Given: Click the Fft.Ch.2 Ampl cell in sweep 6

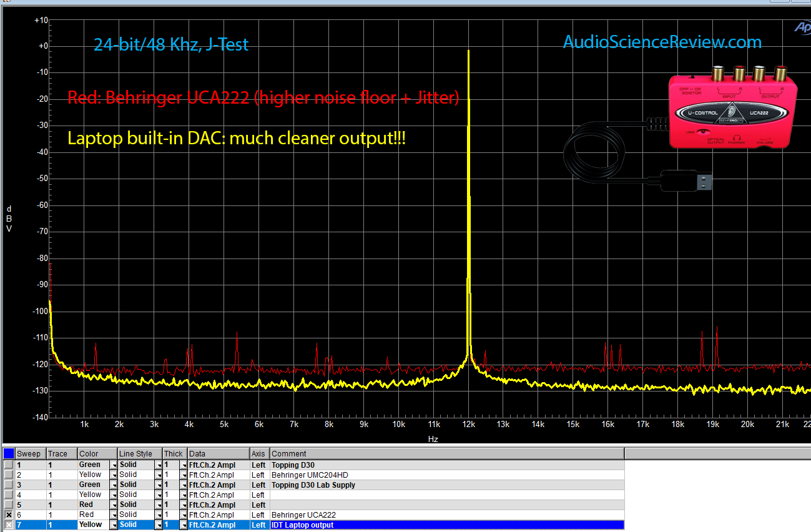Looking at the screenshot, I should [x=219, y=515].
